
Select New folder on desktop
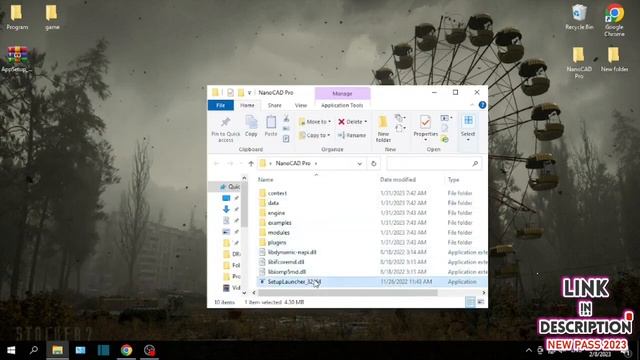tap(614, 60)
